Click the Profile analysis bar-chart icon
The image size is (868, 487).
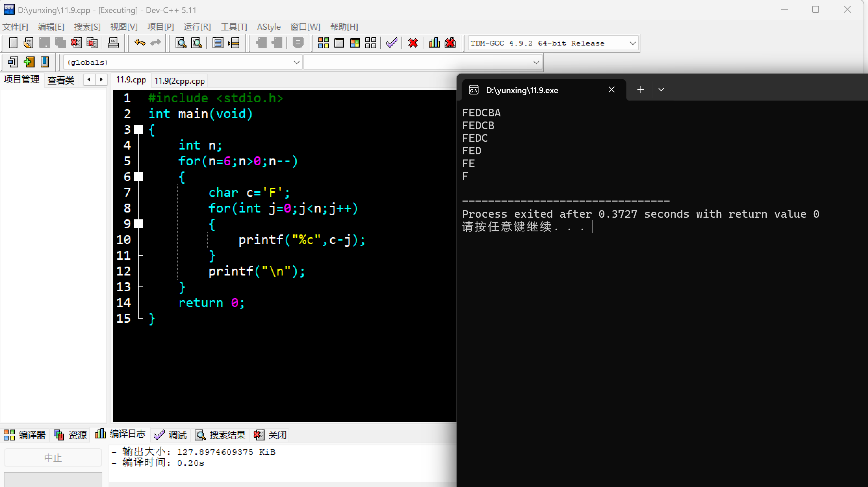point(434,43)
